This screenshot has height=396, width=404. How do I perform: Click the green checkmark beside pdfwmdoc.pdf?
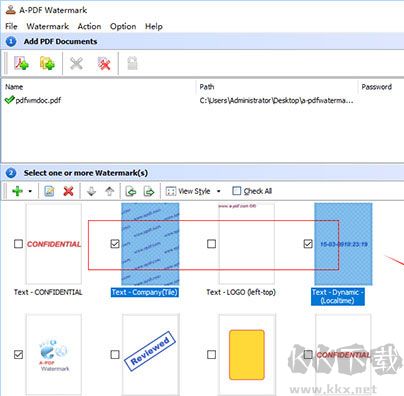[10, 99]
